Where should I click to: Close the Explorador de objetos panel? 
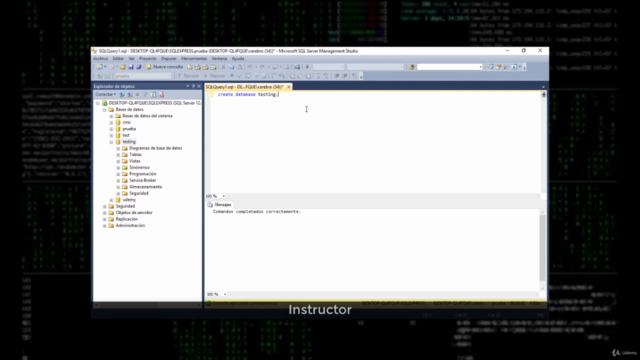point(199,87)
